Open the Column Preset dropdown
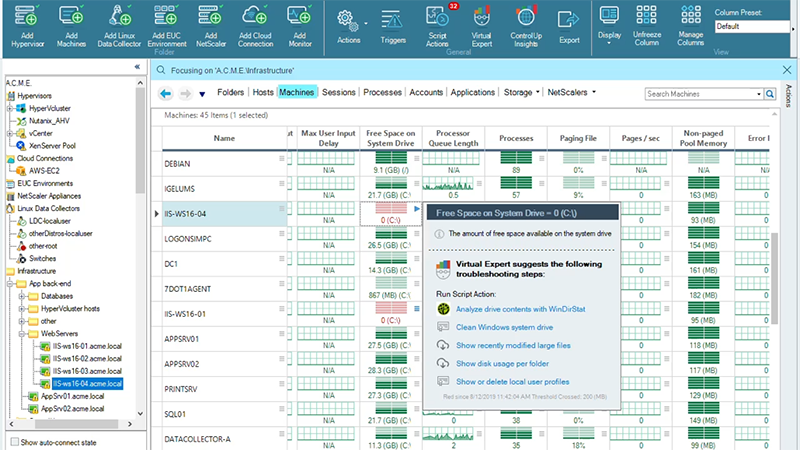This screenshot has width=800, height=450. tap(753, 26)
